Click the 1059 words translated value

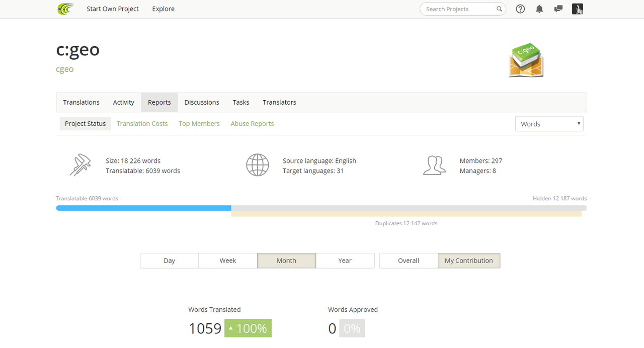[205, 328]
